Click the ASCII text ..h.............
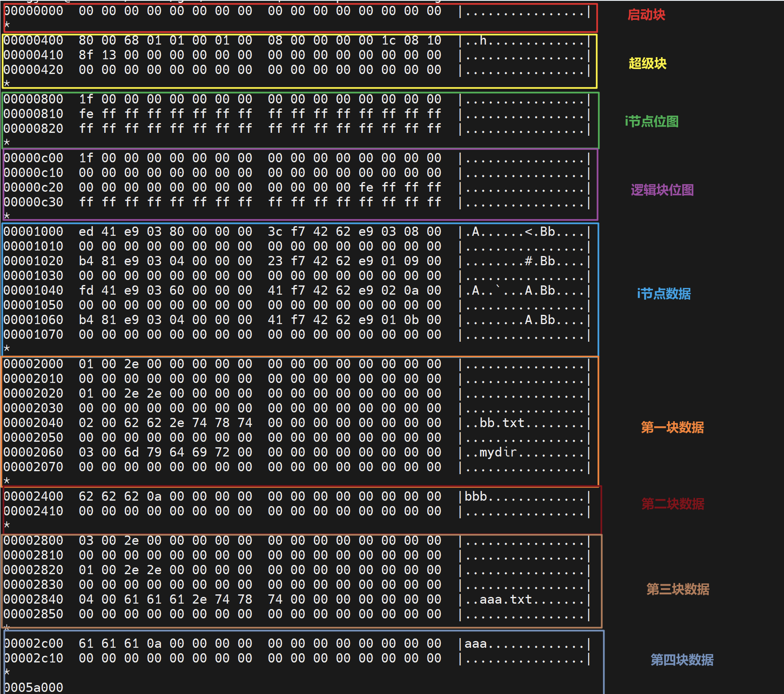 (476, 40)
